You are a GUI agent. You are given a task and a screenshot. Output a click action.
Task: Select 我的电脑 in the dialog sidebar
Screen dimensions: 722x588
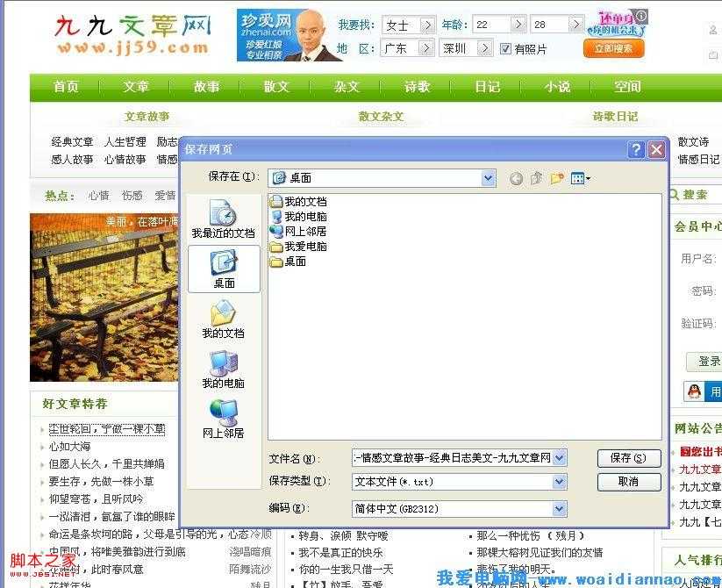pos(222,373)
